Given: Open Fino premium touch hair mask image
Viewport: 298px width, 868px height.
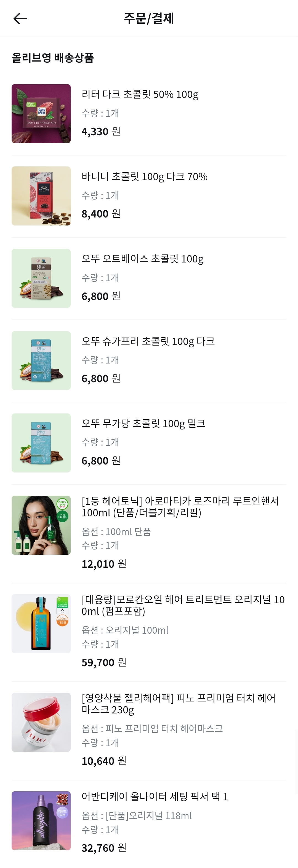Looking at the screenshot, I should point(41,722).
